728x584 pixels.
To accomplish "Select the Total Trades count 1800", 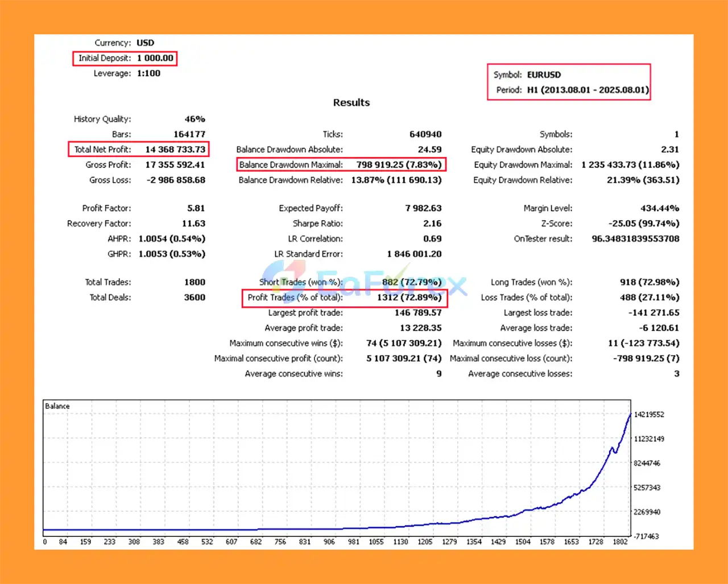I will click(195, 282).
